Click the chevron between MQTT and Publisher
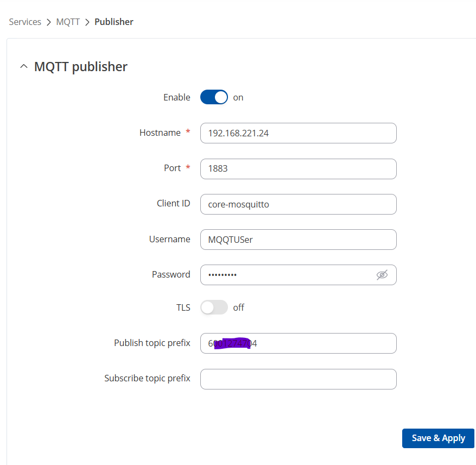Image resolution: width=476 pixels, height=465 pixels. [87, 22]
